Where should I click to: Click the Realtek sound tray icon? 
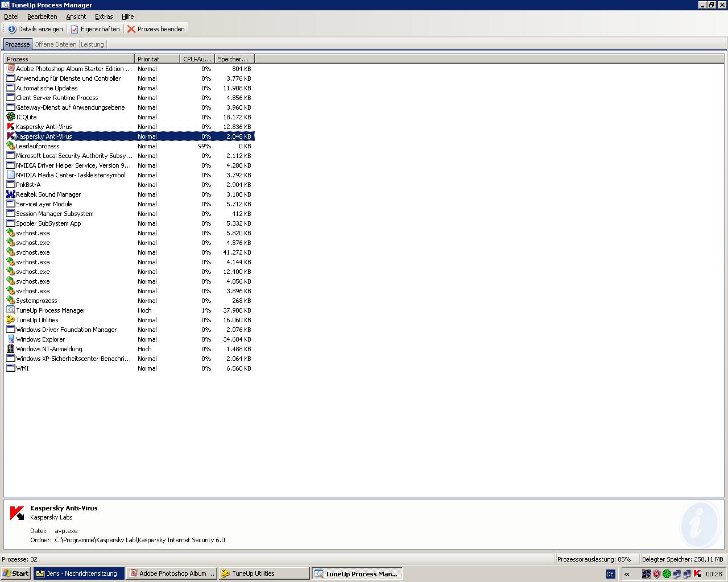click(x=646, y=574)
